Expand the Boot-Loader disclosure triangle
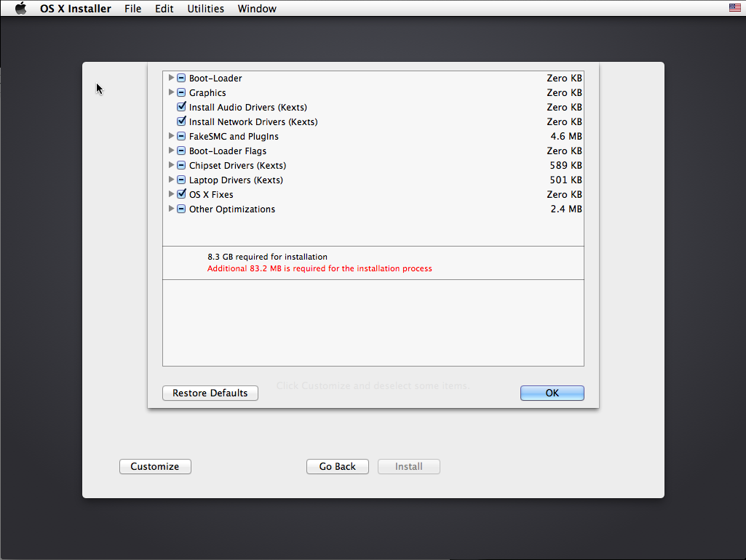The height and width of the screenshot is (560, 746). pyautogui.click(x=171, y=78)
